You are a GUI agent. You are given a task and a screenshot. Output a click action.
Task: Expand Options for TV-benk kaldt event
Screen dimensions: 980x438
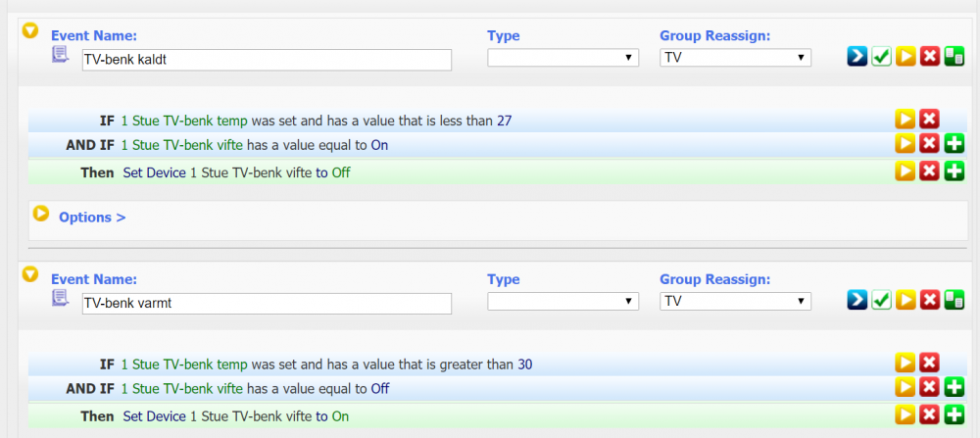pos(91,217)
